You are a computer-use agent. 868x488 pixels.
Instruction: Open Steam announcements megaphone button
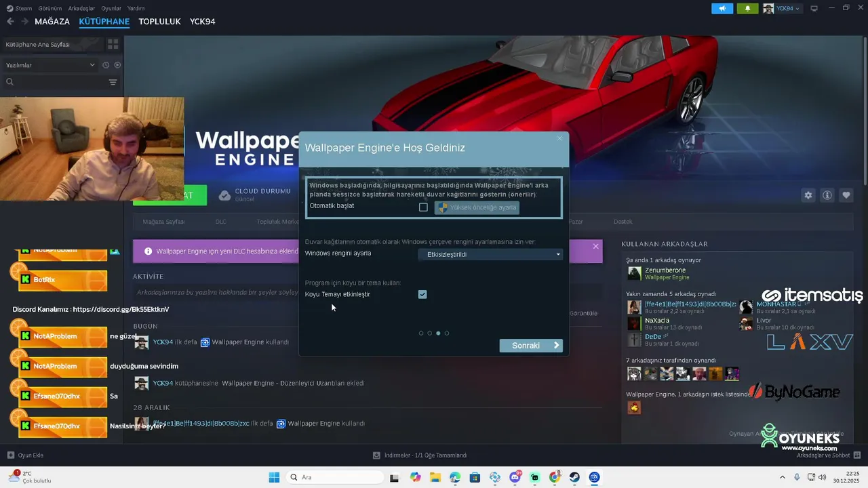(722, 8)
